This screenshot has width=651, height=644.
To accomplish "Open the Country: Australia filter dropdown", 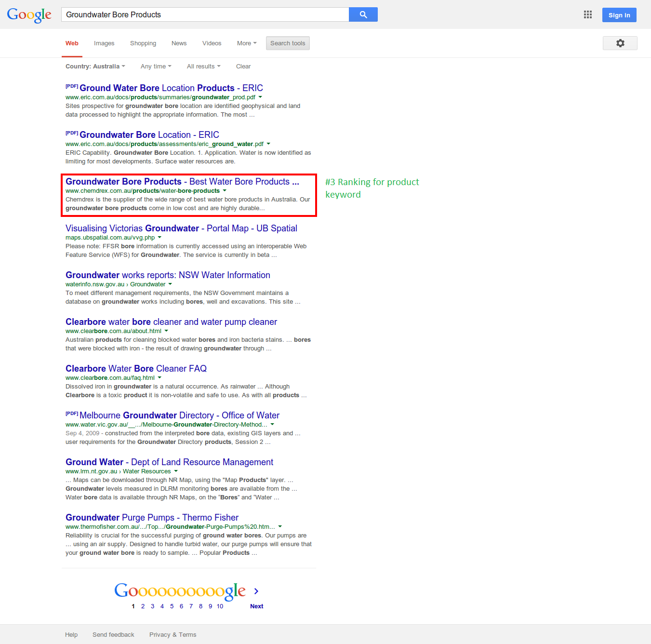I will pyautogui.click(x=95, y=66).
